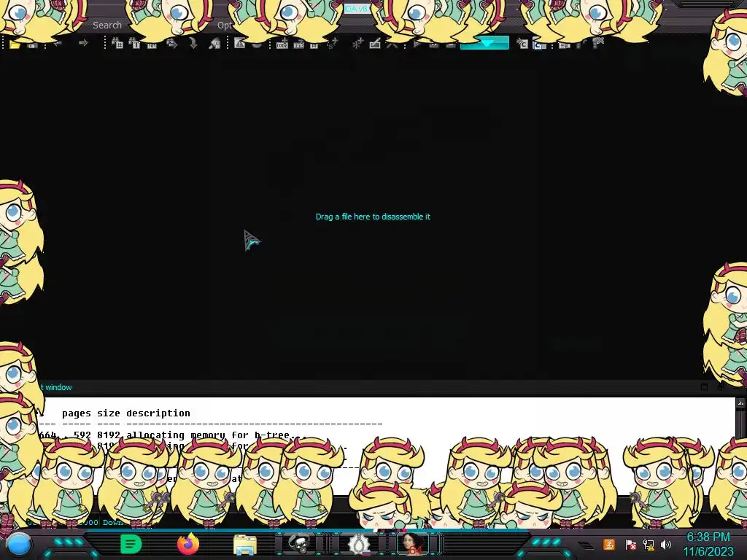Click the downward arrow toolbar icon
Viewport: 747px width, 560px height.
(x=193, y=44)
